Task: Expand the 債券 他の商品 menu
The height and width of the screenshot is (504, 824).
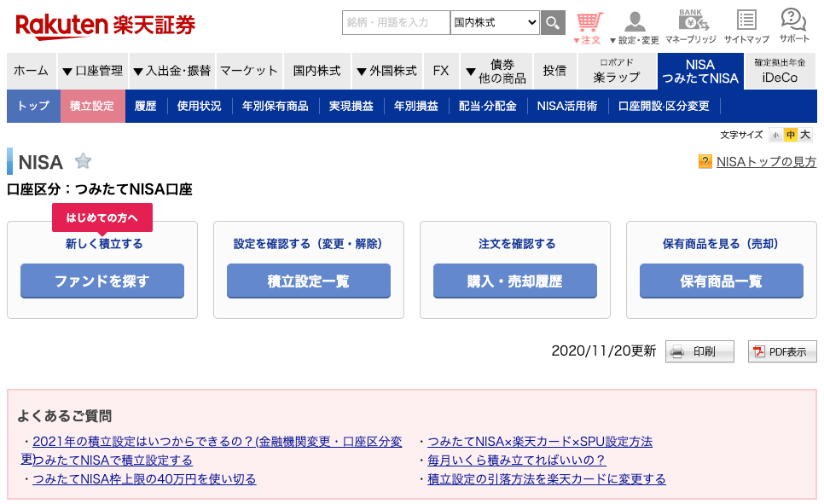Action: pos(496,71)
